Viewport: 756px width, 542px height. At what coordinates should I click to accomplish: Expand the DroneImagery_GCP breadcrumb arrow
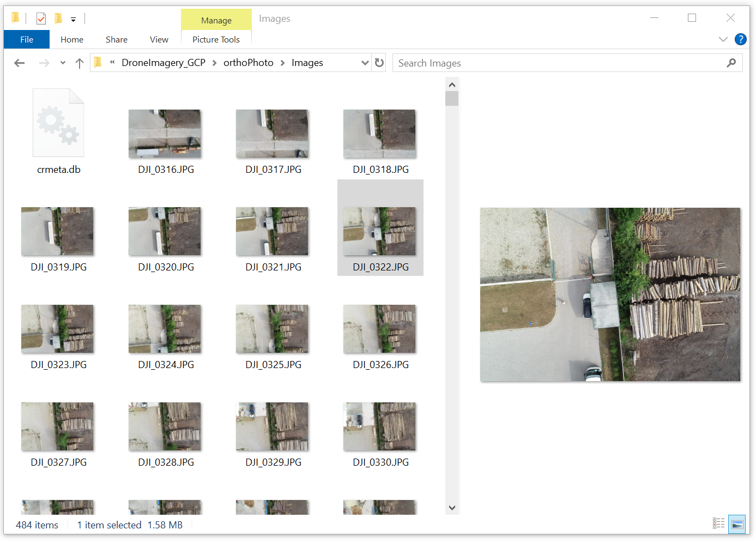[x=214, y=63]
